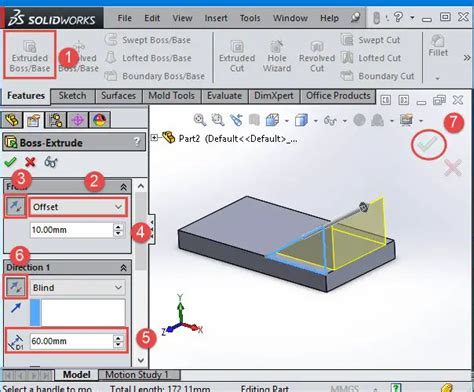Open the Window menu
The image size is (474, 392).
coord(290,18)
